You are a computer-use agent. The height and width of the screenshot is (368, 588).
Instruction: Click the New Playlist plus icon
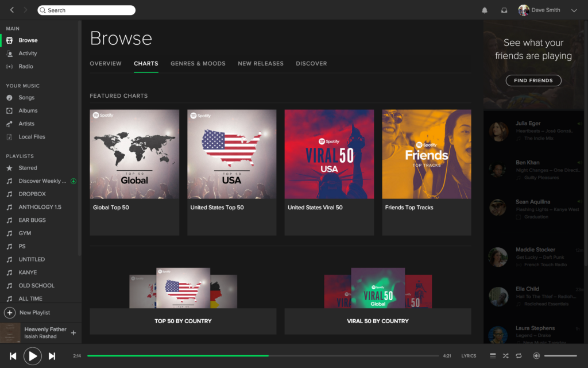coord(10,312)
